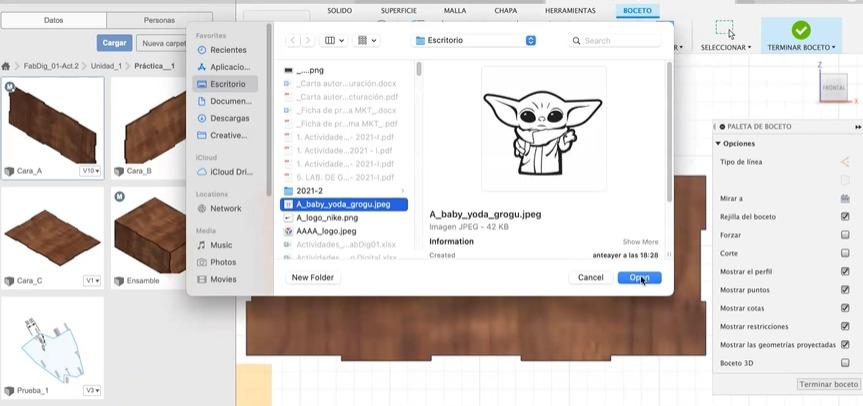Click the file list vertical scrollbar
The image size is (863, 406).
click(x=419, y=69)
